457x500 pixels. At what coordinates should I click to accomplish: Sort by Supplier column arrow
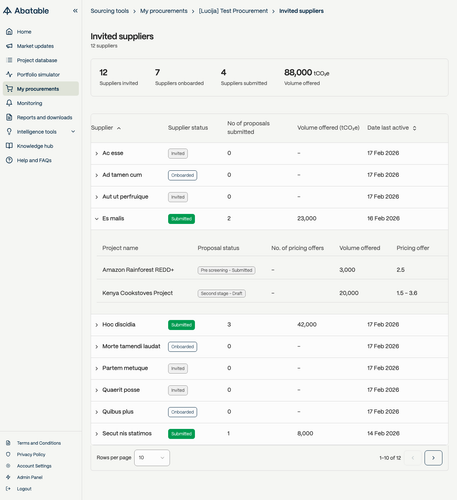[119, 128]
